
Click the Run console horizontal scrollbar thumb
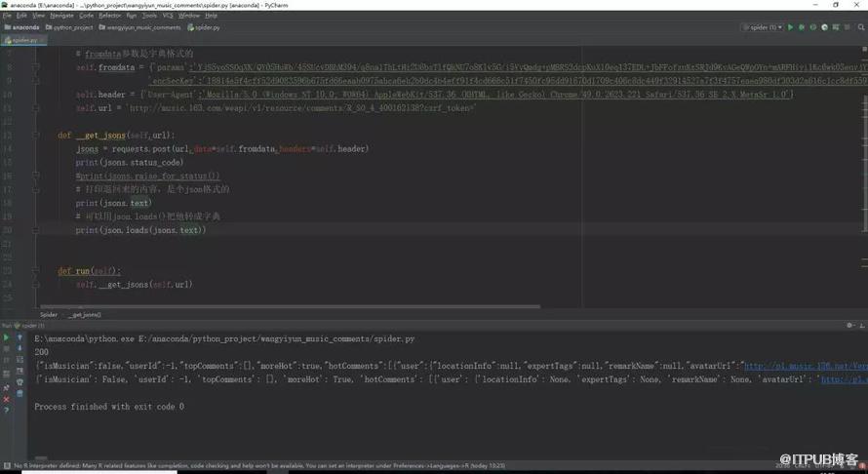[41, 458]
